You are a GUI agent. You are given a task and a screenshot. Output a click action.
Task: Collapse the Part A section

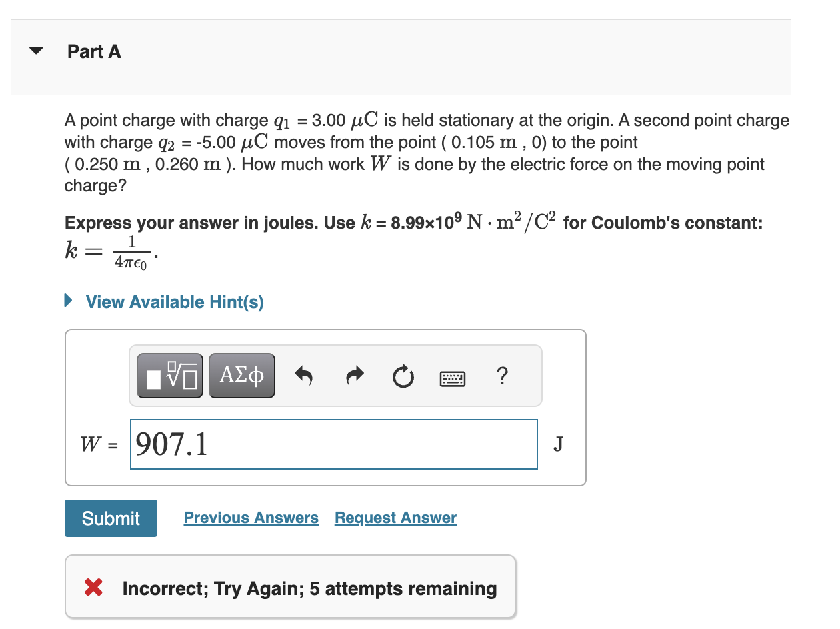click(35, 50)
